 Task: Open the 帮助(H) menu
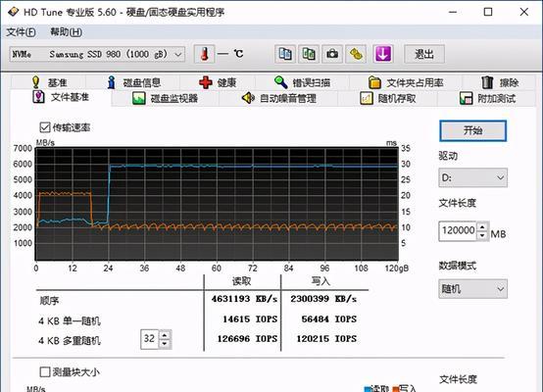coord(66,32)
